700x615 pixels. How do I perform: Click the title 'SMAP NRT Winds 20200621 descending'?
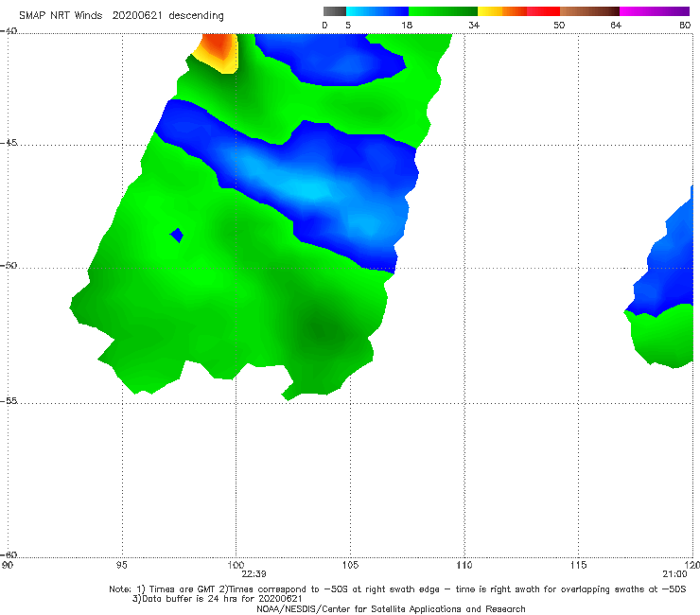pyautogui.click(x=121, y=15)
